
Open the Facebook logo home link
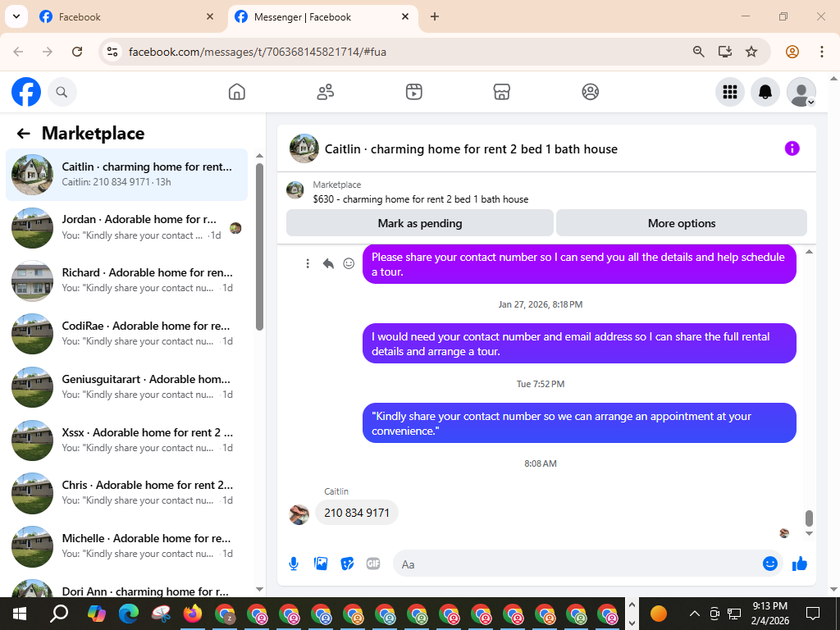point(26,92)
